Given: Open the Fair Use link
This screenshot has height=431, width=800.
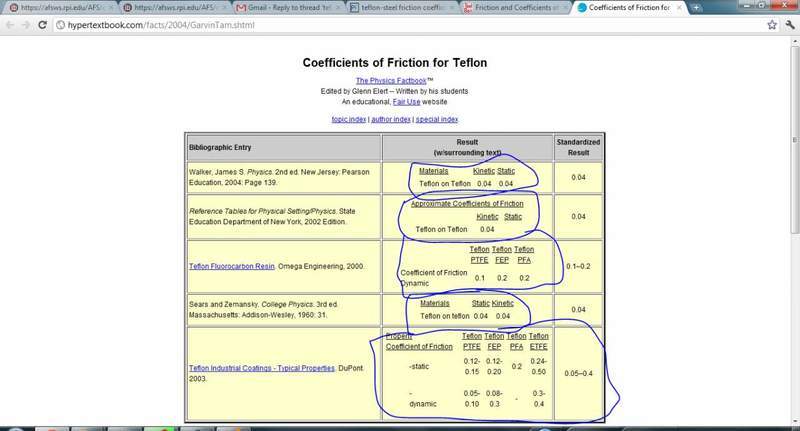Looking at the screenshot, I should click(x=406, y=102).
